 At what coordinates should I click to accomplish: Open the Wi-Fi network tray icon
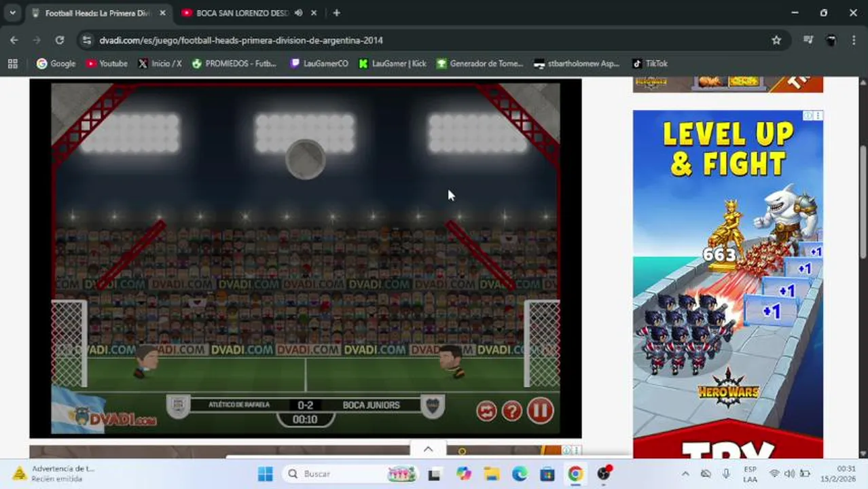[774, 474]
